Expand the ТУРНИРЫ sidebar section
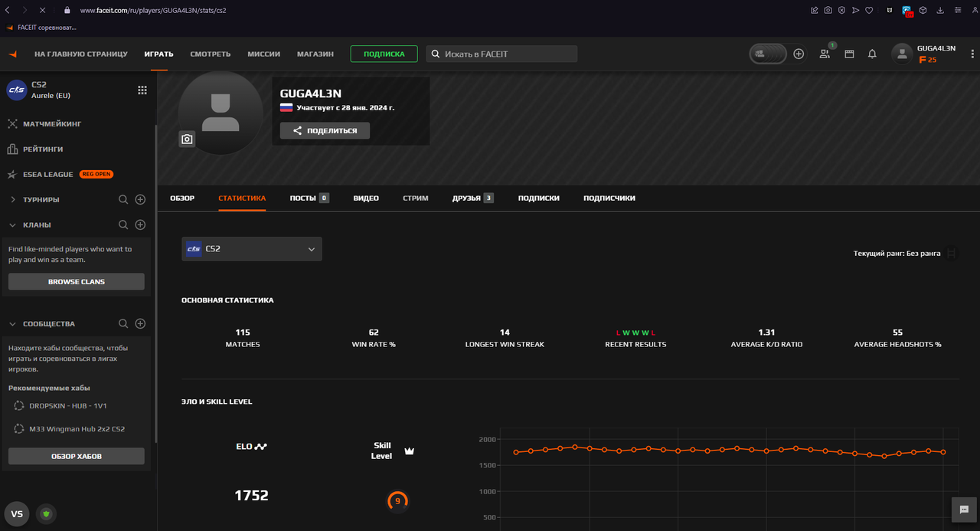This screenshot has width=980, height=531. (x=13, y=199)
